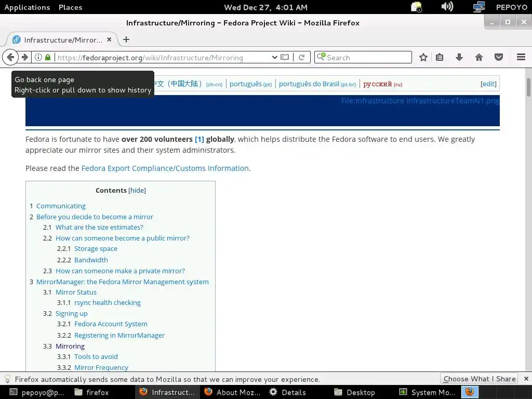532x399 pixels.
Task: Click the forward navigation arrow
Action: click(x=25, y=57)
